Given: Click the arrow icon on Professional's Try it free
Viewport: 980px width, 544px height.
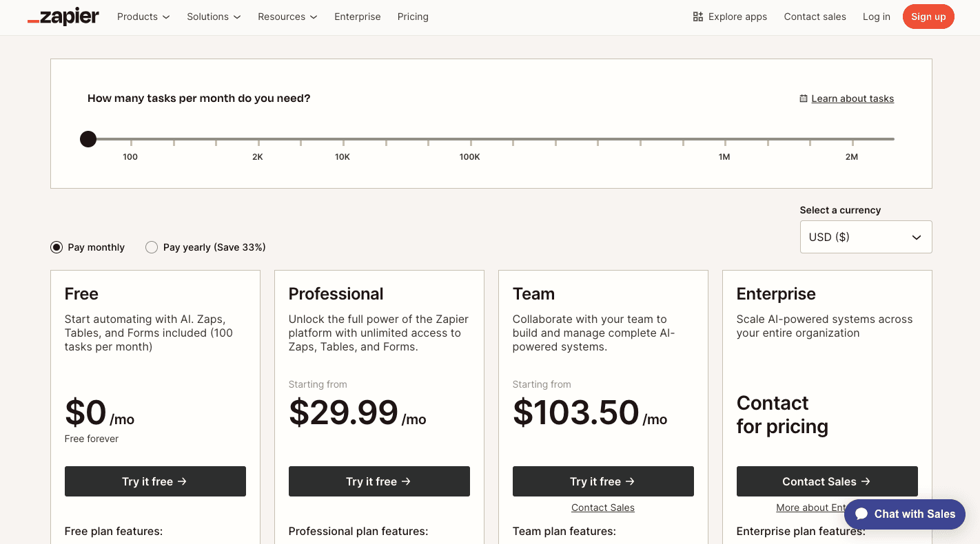Looking at the screenshot, I should (x=405, y=481).
